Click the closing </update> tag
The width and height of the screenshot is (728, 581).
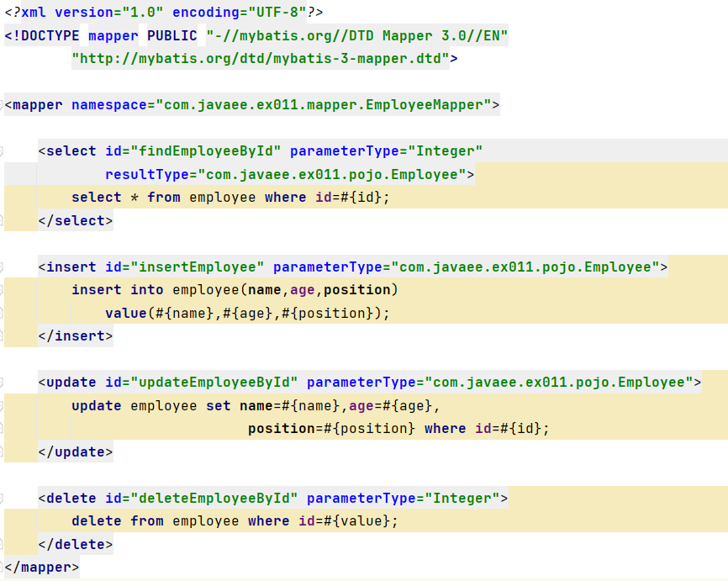76,452
